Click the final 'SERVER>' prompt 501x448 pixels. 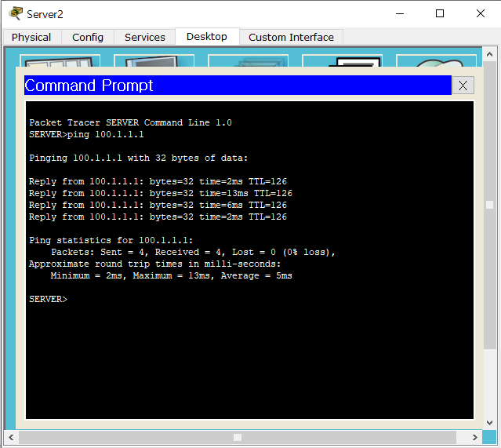point(49,299)
